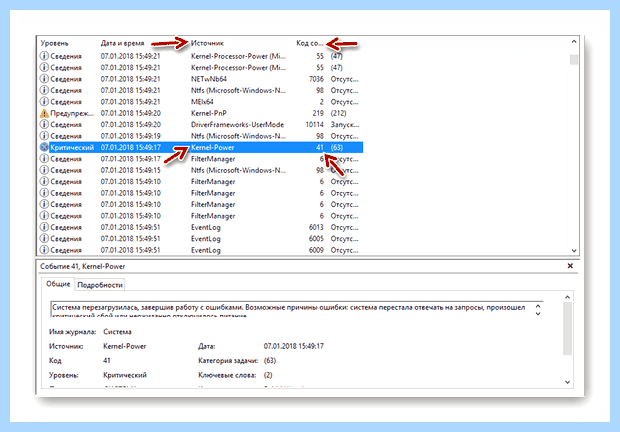Click the details pane scroll down arrow
The width and height of the screenshot is (620, 432).
pos(567,382)
